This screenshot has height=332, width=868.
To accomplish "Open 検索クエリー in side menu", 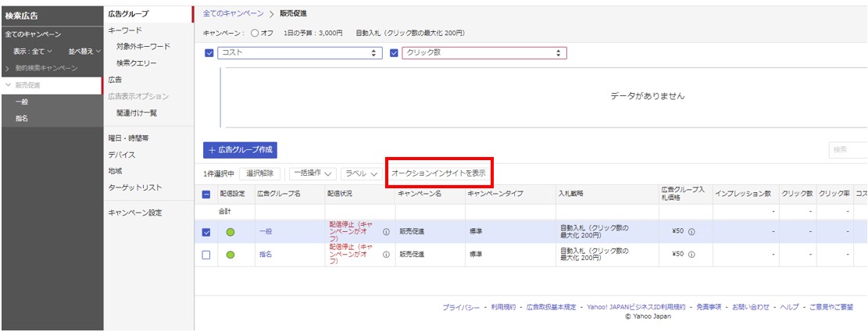I will tap(136, 63).
